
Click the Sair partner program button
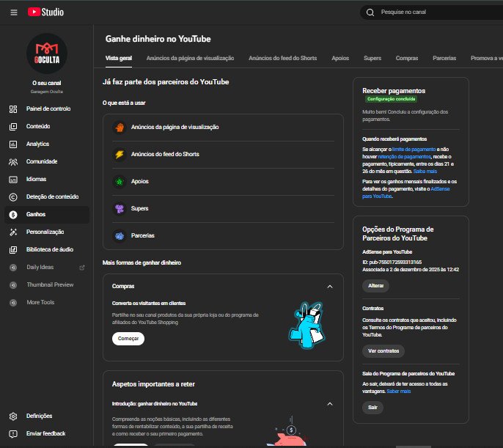point(372,407)
